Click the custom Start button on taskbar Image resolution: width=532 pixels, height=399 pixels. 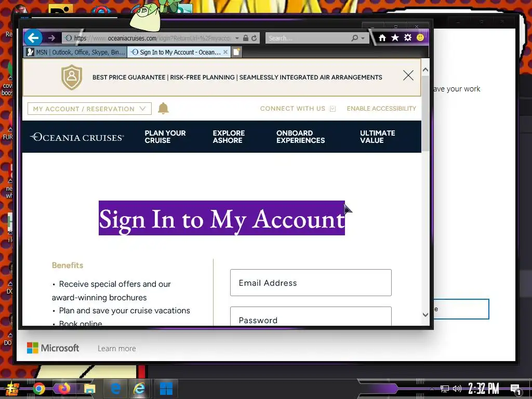coord(12,389)
